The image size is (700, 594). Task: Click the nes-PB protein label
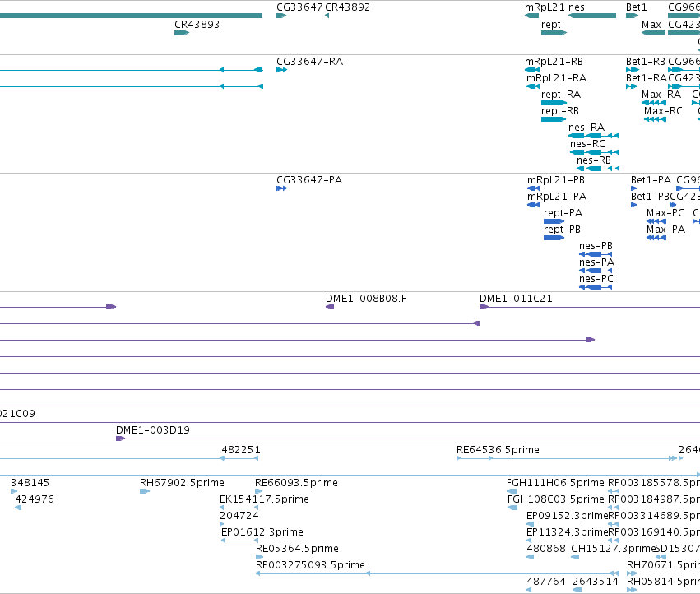pos(596,246)
